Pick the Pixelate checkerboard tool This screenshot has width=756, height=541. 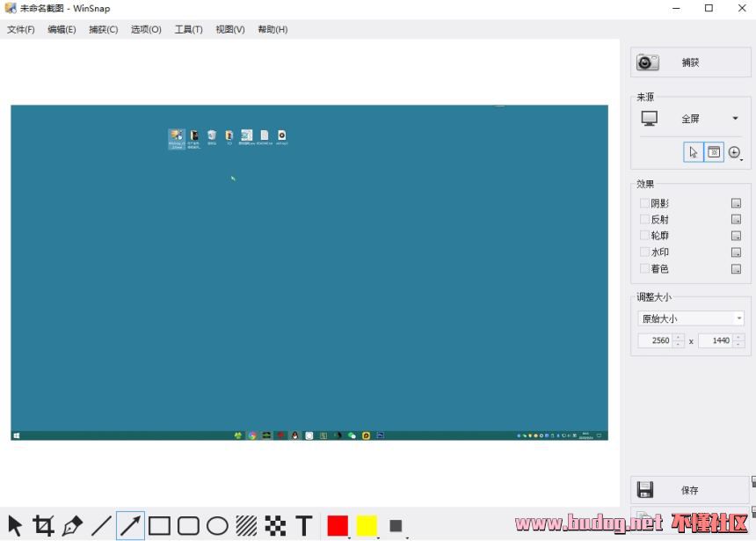click(x=275, y=526)
